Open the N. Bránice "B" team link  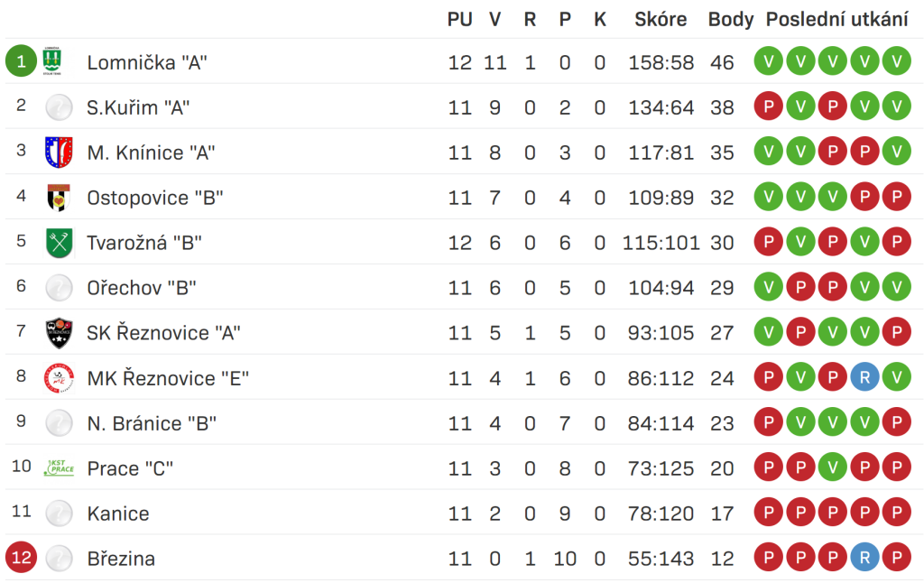pos(152,423)
